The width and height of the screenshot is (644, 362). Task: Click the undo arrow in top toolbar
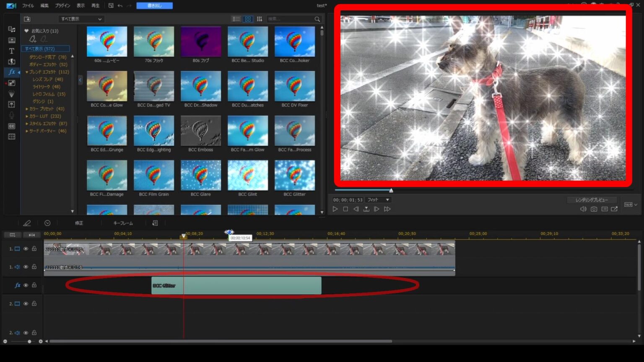(x=120, y=5)
